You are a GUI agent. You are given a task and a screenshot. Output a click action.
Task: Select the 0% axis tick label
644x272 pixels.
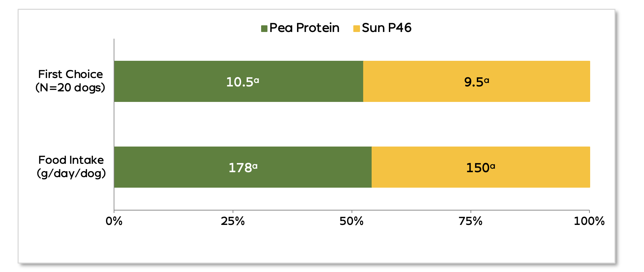point(114,221)
